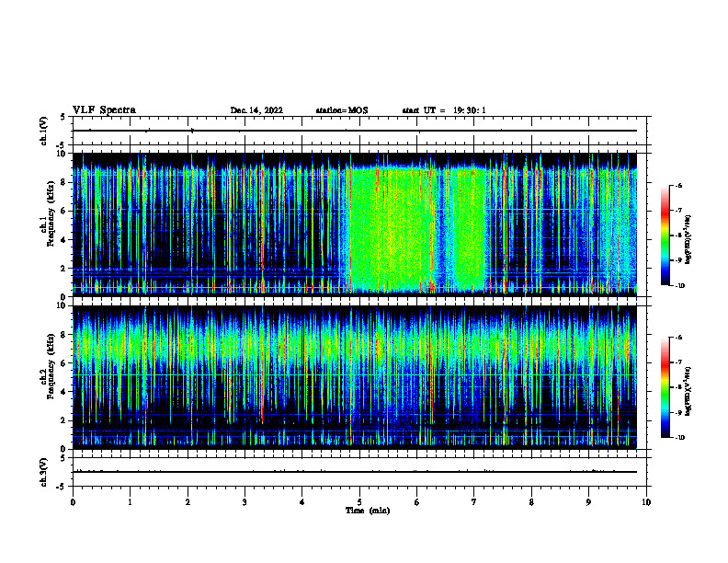Click the "VLF Spectra" plot title

(x=104, y=110)
